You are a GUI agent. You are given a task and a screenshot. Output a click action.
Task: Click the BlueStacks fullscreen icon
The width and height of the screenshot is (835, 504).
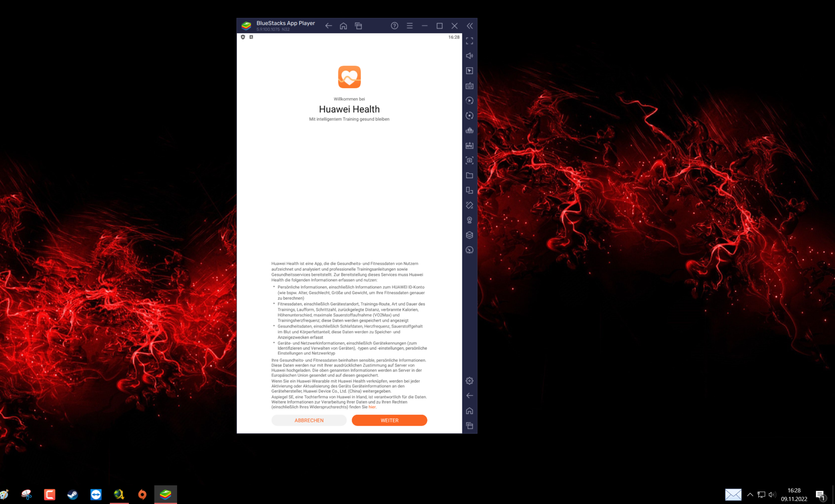point(469,41)
